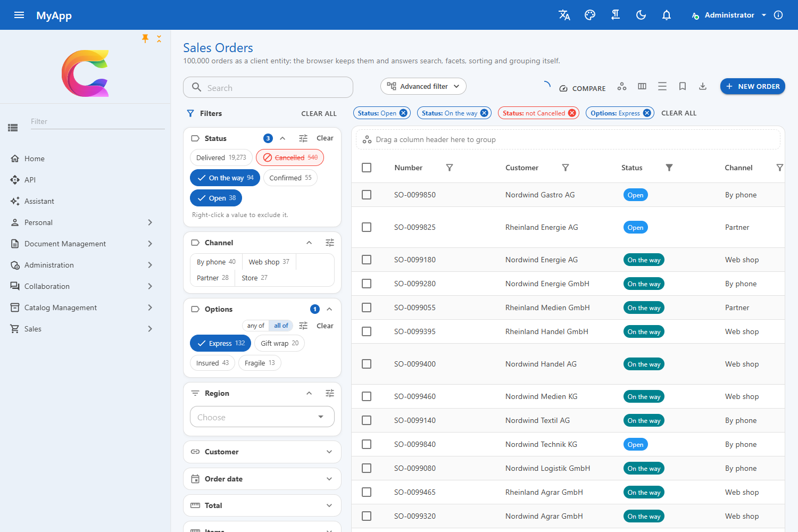Click the group-by icon in the orders toolbar

pos(622,86)
